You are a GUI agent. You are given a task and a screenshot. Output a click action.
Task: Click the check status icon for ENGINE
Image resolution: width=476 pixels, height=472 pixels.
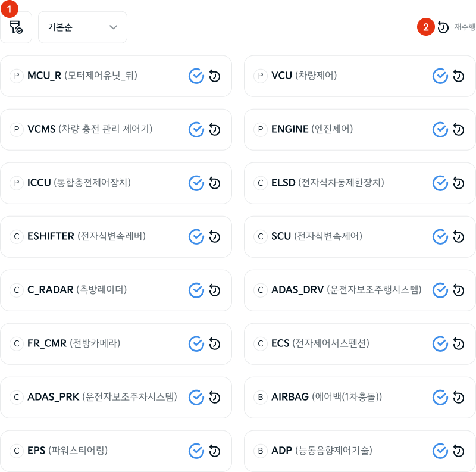click(x=440, y=130)
